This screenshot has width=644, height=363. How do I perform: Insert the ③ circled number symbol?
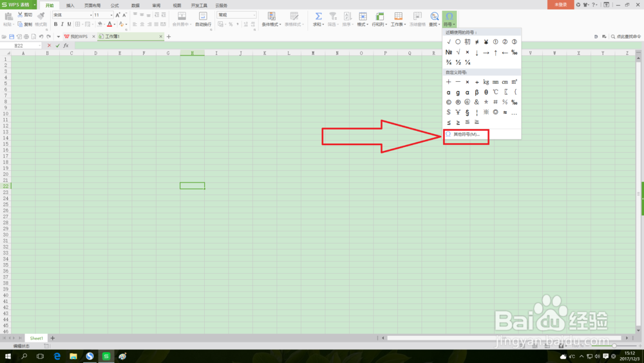[x=514, y=42]
